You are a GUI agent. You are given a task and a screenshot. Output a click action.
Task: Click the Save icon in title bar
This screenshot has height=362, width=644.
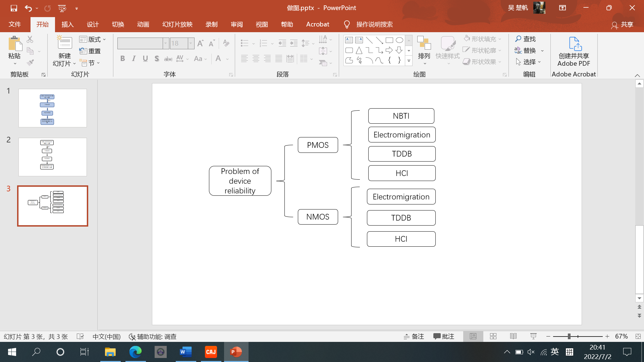(14, 8)
